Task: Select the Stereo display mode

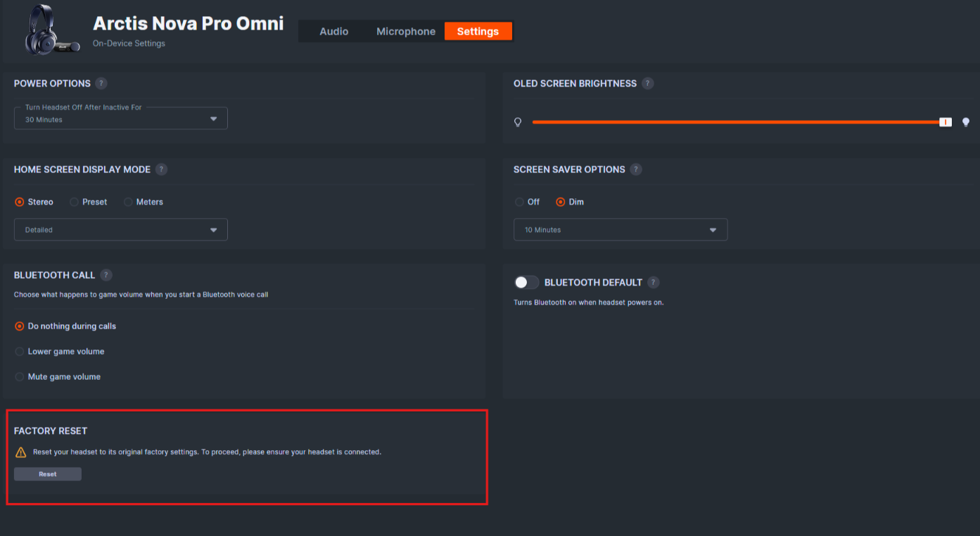Action: pos(34,202)
